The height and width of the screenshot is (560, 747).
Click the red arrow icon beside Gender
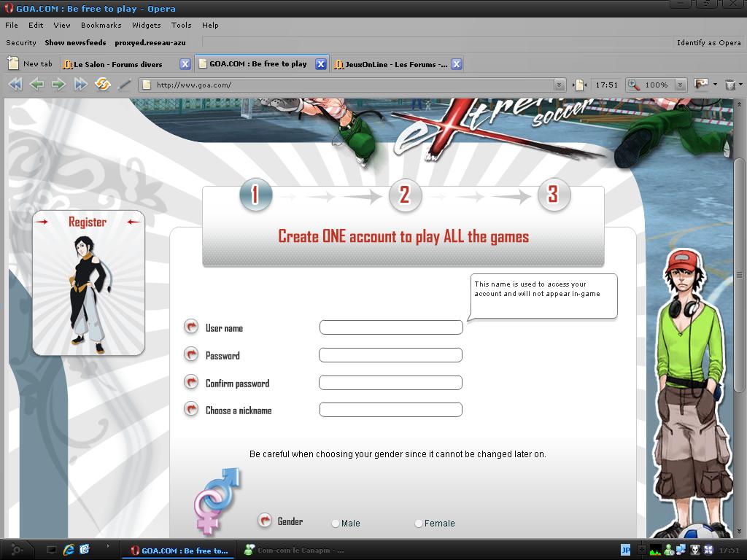tap(265, 521)
